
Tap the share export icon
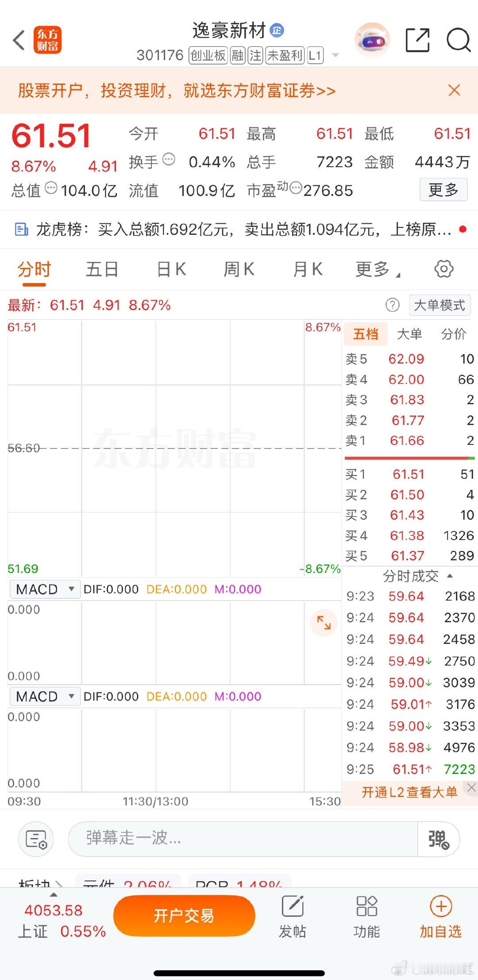click(x=418, y=40)
